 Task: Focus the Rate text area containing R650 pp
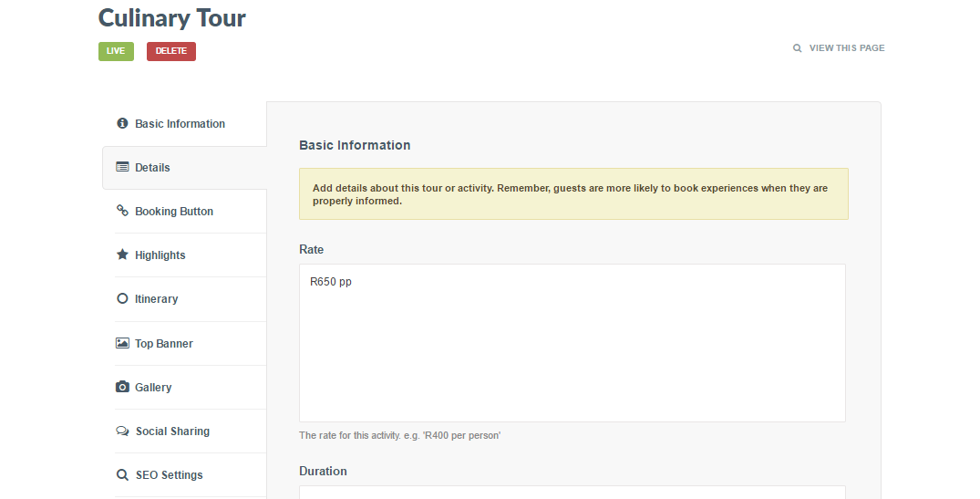(572, 343)
